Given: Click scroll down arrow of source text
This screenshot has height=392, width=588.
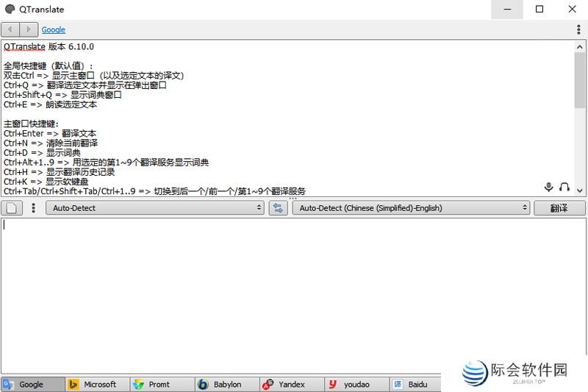Looking at the screenshot, I should [x=580, y=190].
